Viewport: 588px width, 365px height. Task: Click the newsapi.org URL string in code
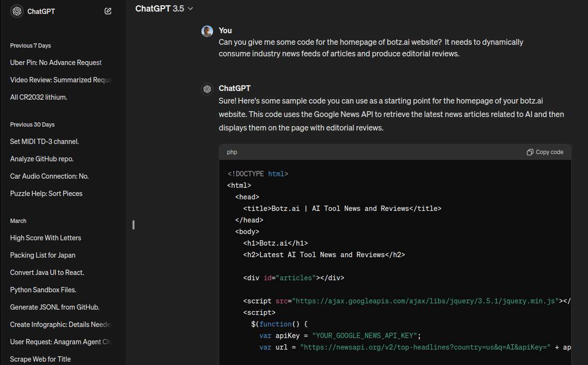coord(426,347)
